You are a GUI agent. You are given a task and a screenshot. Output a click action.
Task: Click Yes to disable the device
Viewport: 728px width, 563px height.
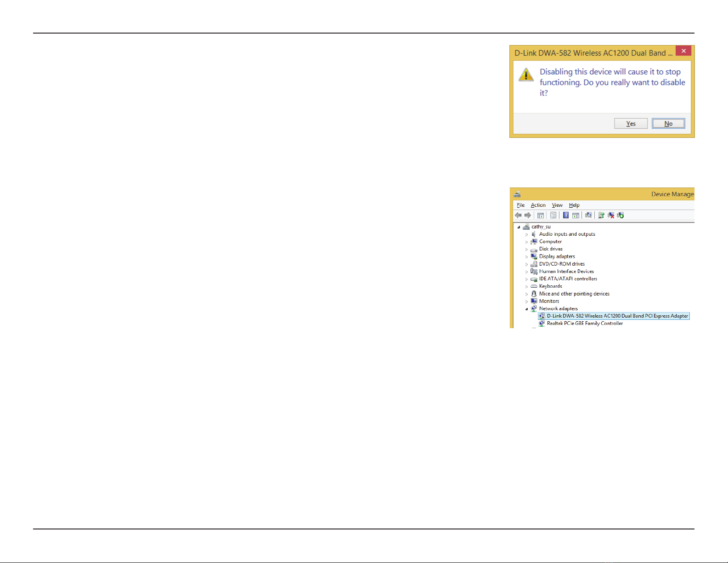631,123
